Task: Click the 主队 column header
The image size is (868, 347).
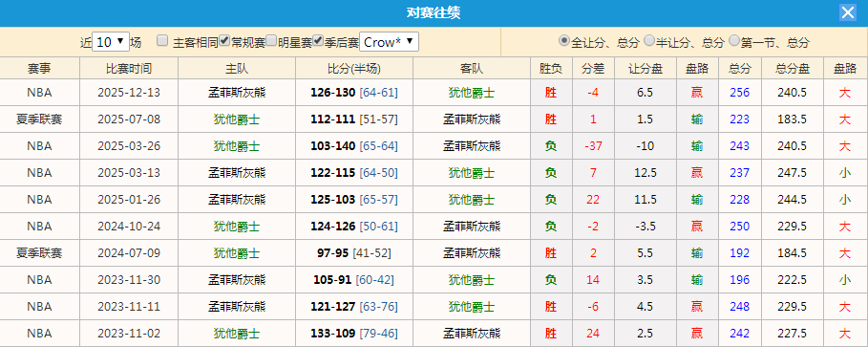Action: point(237,68)
